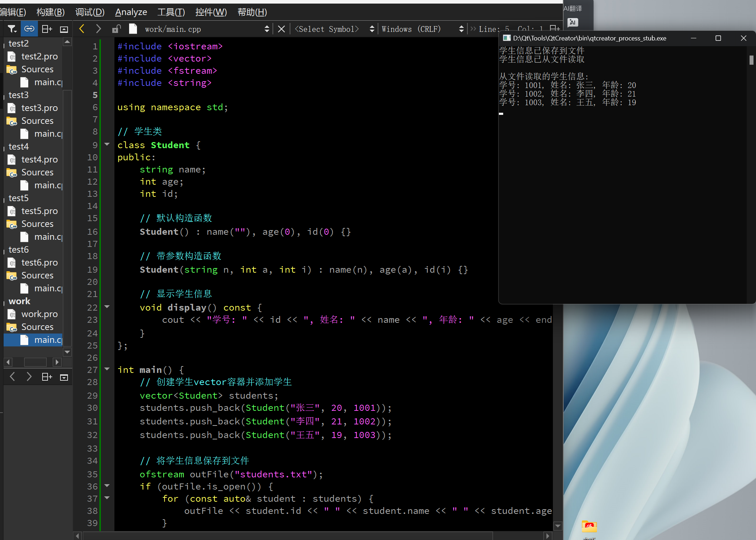
Task: Click the AI翻译 translate icon
Action: pyautogui.click(x=573, y=23)
